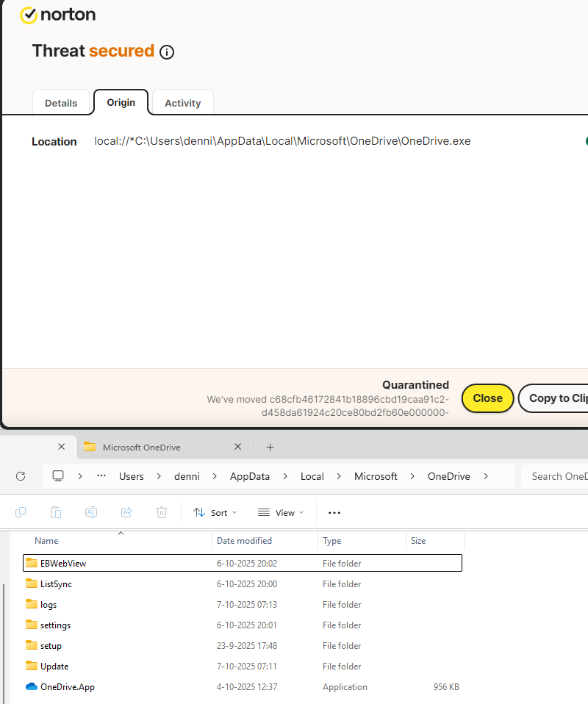Click the Share icon in toolbar

tap(126, 512)
